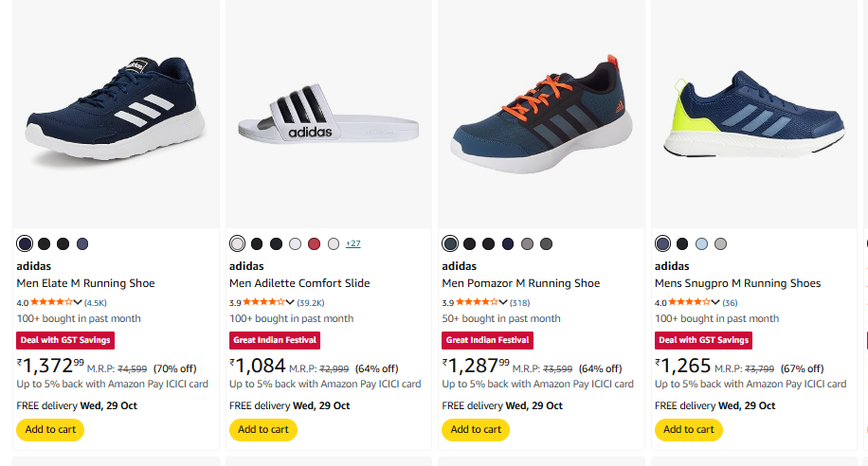Open the Men Adilette Comfort Slide title link

tap(299, 283)
